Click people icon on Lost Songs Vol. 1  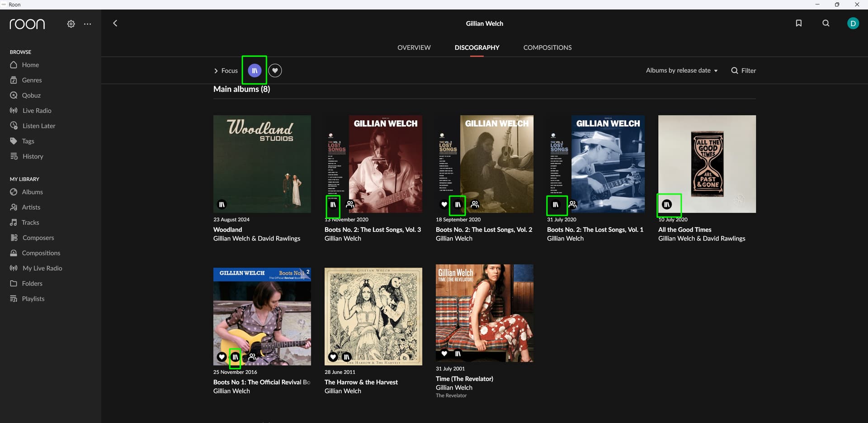[x=573, y=204]
